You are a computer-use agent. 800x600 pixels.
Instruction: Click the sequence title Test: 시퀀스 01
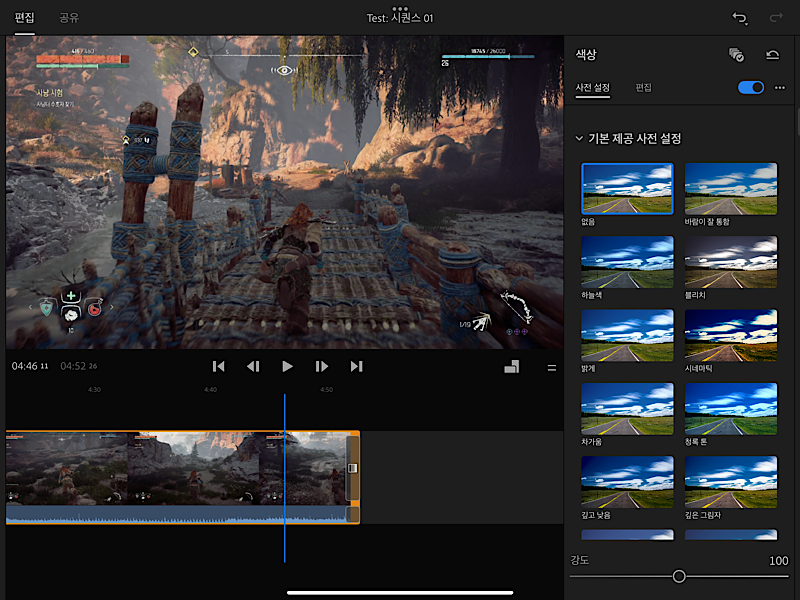tap(400, 18)
